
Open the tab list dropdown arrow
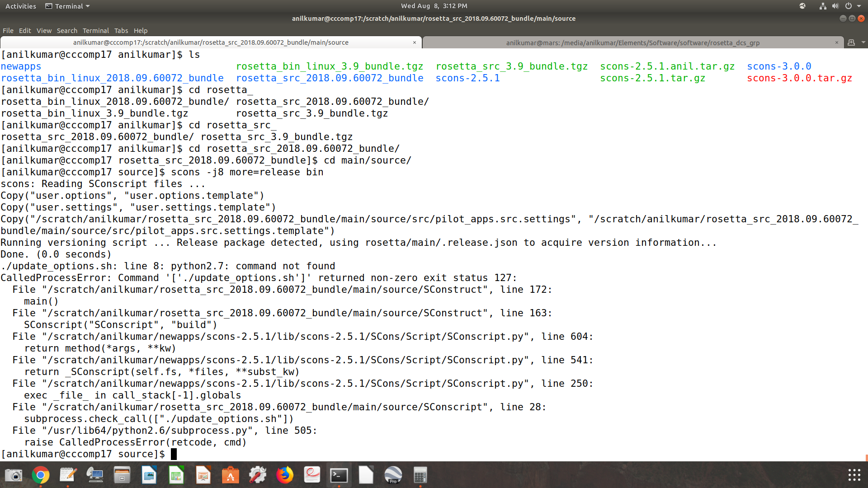[863, 42]
